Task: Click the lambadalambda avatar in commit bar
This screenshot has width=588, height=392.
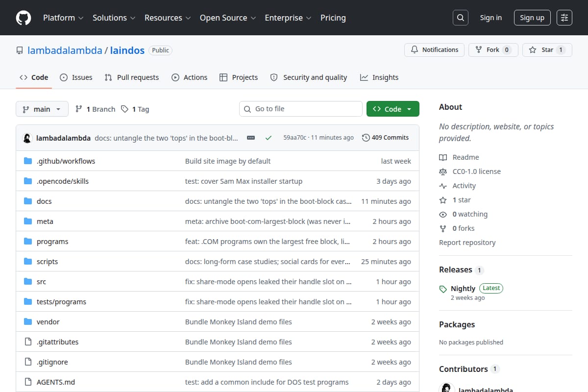Action: tap(27, 138)
